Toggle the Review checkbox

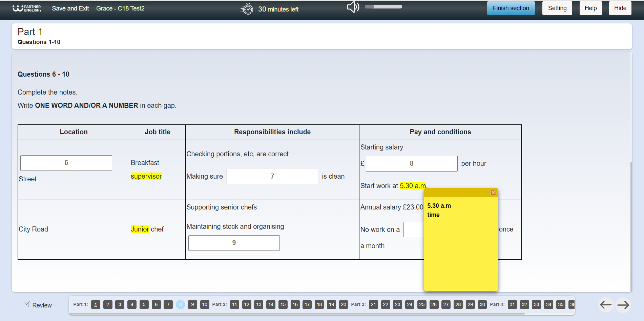pyautogui.click(x=27, y=304)
